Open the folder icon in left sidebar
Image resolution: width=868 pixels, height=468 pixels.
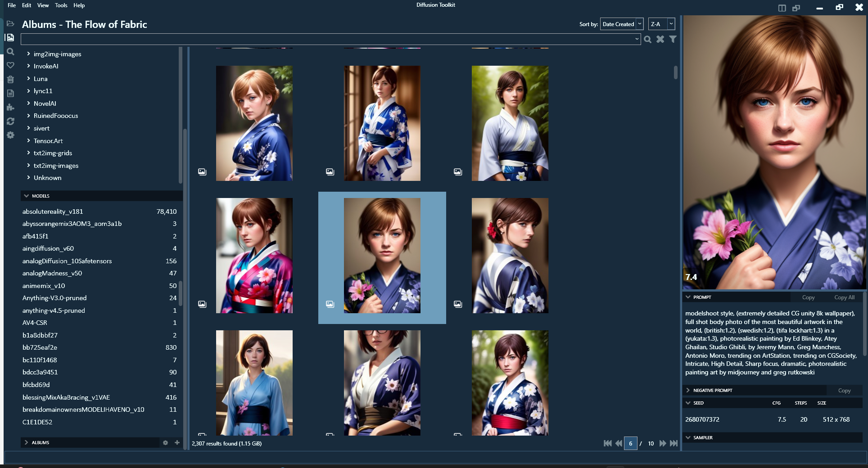(x=10, y=23)
